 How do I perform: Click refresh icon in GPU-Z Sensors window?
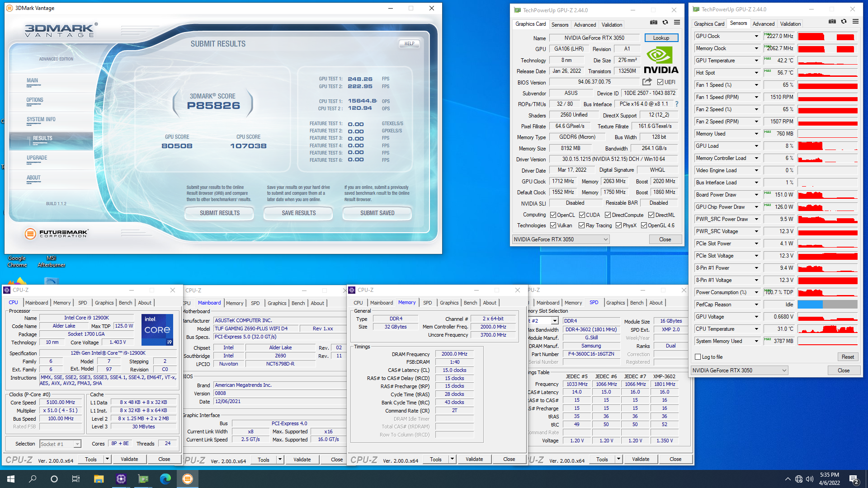tap(844, 21)
